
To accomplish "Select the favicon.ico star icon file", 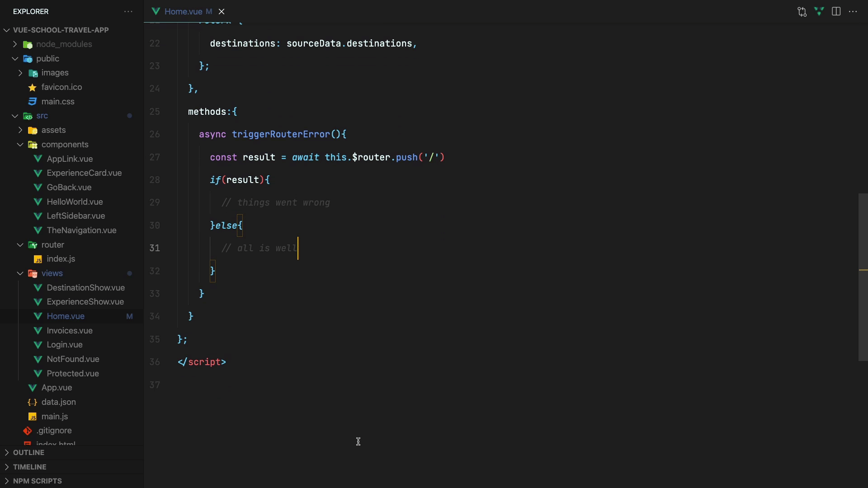I will [61, 87].
